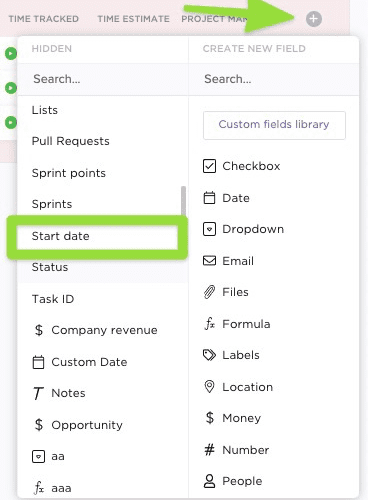
Task: Select the Files paperclip icon
Action: coord(209,292)
